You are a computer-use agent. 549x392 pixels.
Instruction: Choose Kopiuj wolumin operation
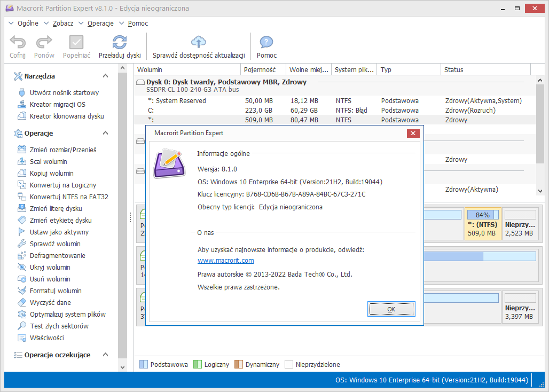[51, 173]
